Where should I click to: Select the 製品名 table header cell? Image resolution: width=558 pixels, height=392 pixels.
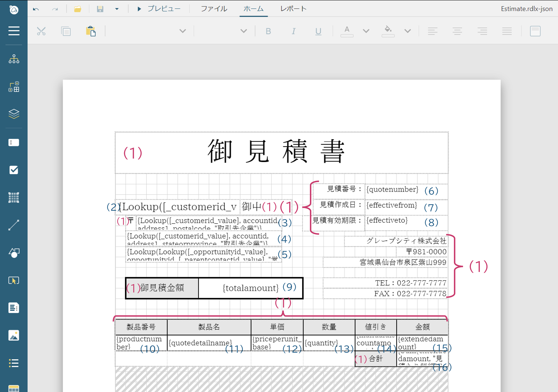(x=209, y=327)
